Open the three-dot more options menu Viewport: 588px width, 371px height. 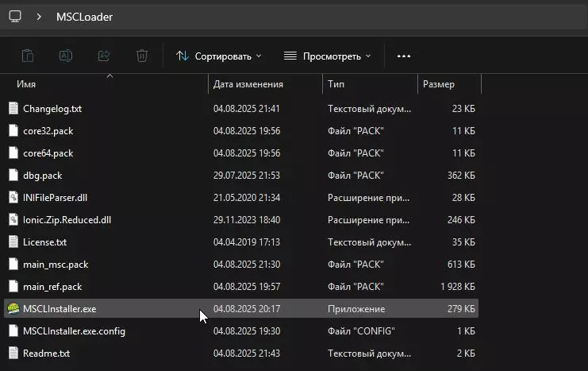(404, 56)
